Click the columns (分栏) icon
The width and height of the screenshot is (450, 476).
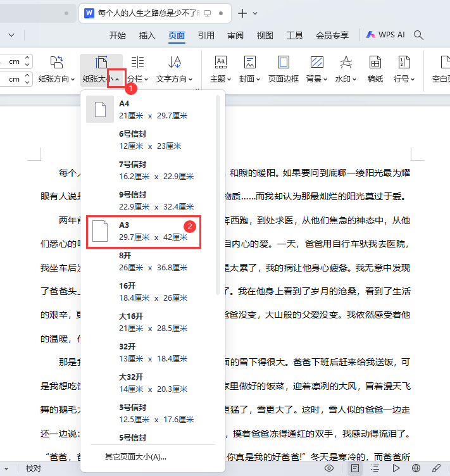(x=137, y=62)
